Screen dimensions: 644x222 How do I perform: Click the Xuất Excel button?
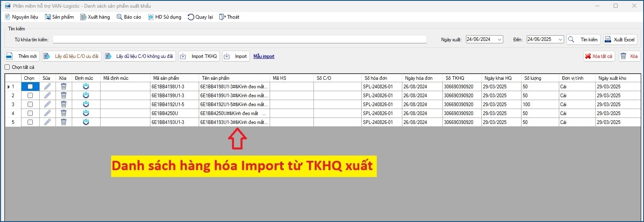pos(620,39)
